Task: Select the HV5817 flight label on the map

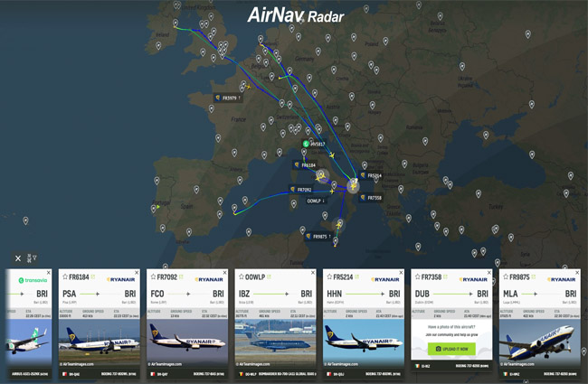Action: pyautogui.click(x=315, y=144)
